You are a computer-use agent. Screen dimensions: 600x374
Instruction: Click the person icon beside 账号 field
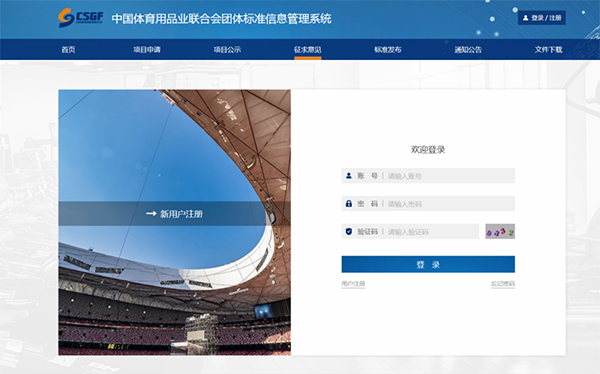349,176
